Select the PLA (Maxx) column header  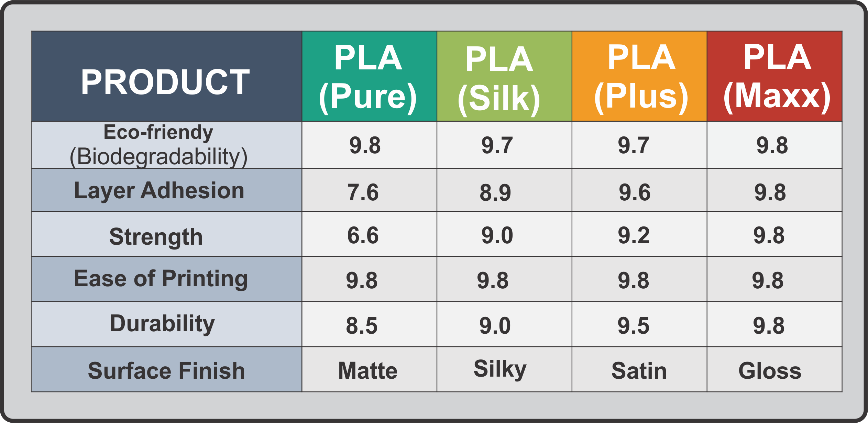pos(774,76)
